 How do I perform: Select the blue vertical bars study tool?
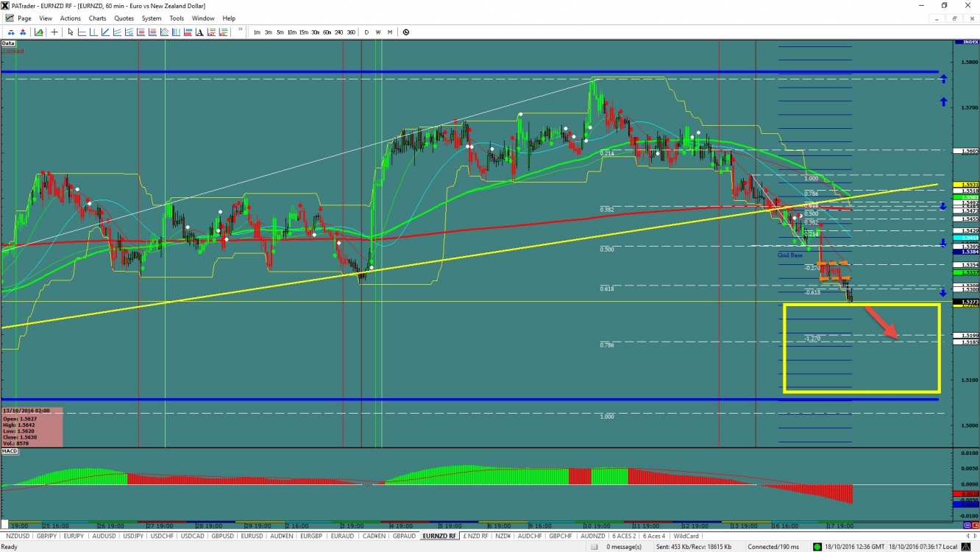click(x=176, y=32)
